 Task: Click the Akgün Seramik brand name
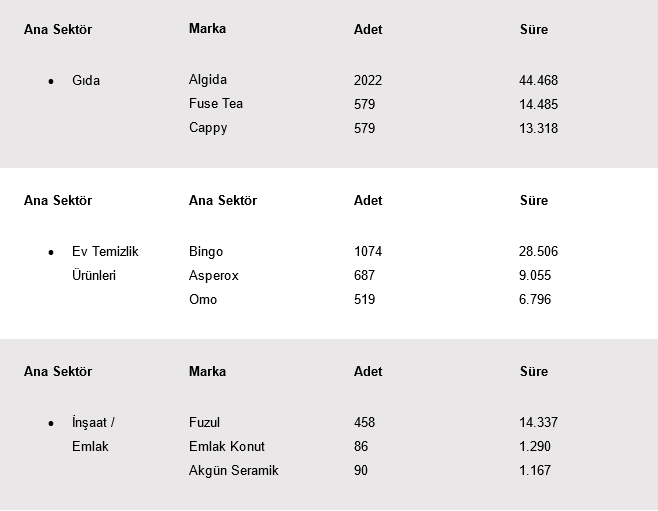(233, 470)
